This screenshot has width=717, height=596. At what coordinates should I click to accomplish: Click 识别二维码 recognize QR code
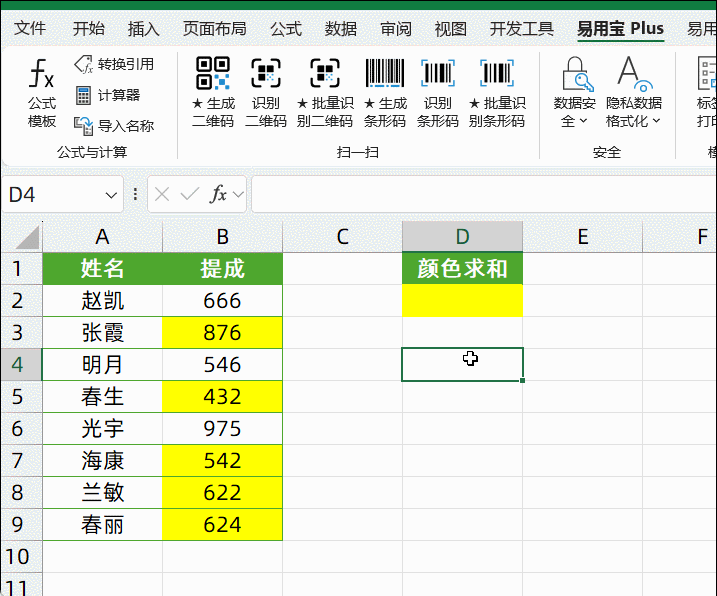point(266,92)
